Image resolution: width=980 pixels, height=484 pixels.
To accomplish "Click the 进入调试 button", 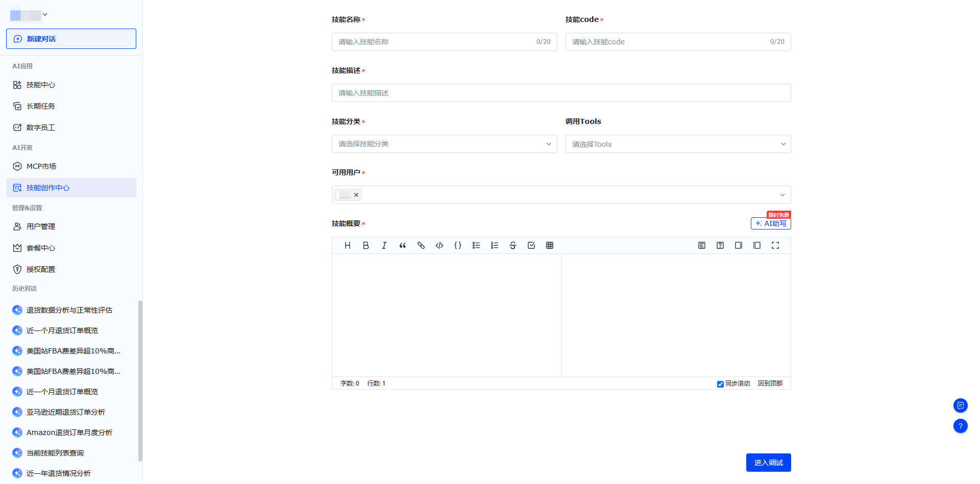I will click(769, 463).
